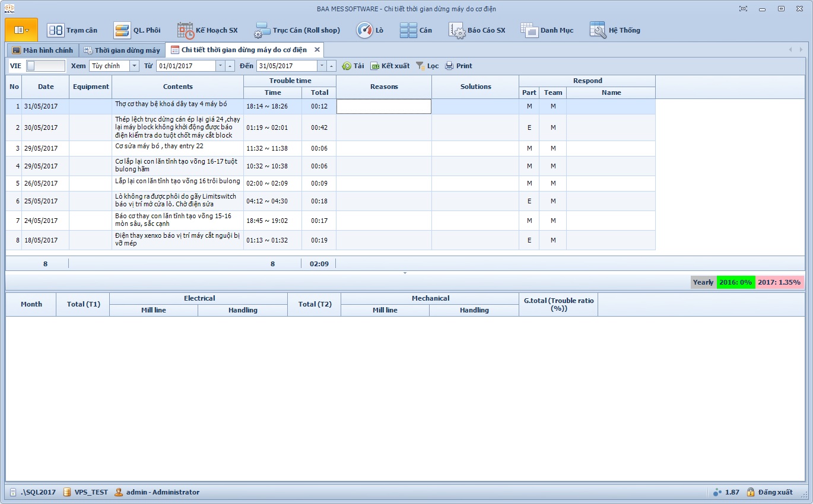This screenshot has height=504, width=813.
Task: Click Kết xuất to export data
Action: [x=390, y=66]
